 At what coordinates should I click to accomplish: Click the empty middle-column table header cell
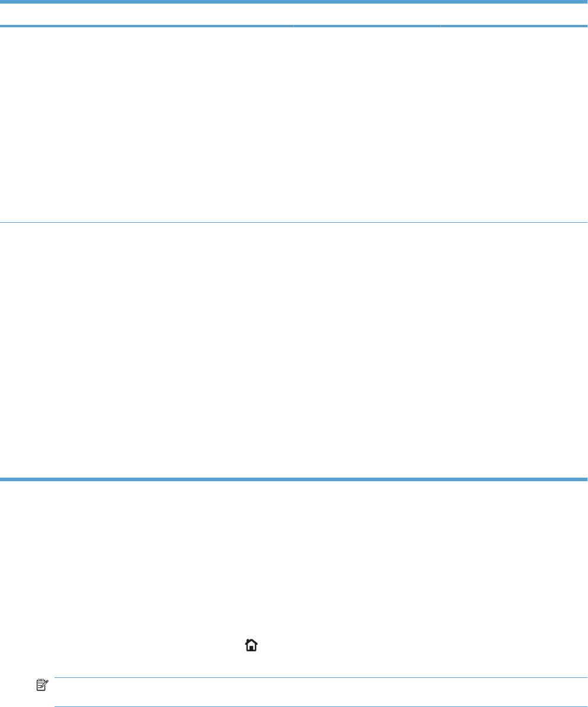pyautogui.click(x=366, y=14)
